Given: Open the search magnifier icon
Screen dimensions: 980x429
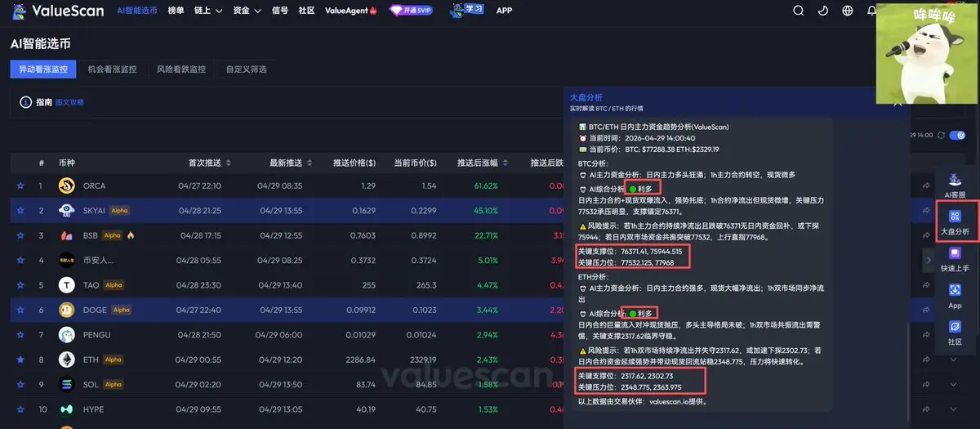Looking at the screenshot, I should coord(799,11).
